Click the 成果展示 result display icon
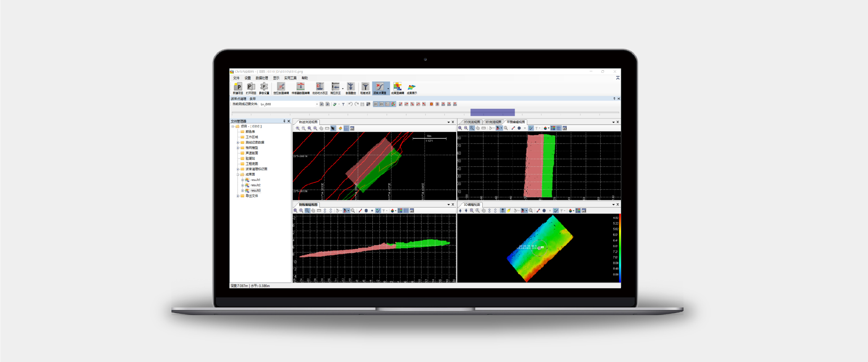This screenshot has height=362, width=868. pos(412,87)
